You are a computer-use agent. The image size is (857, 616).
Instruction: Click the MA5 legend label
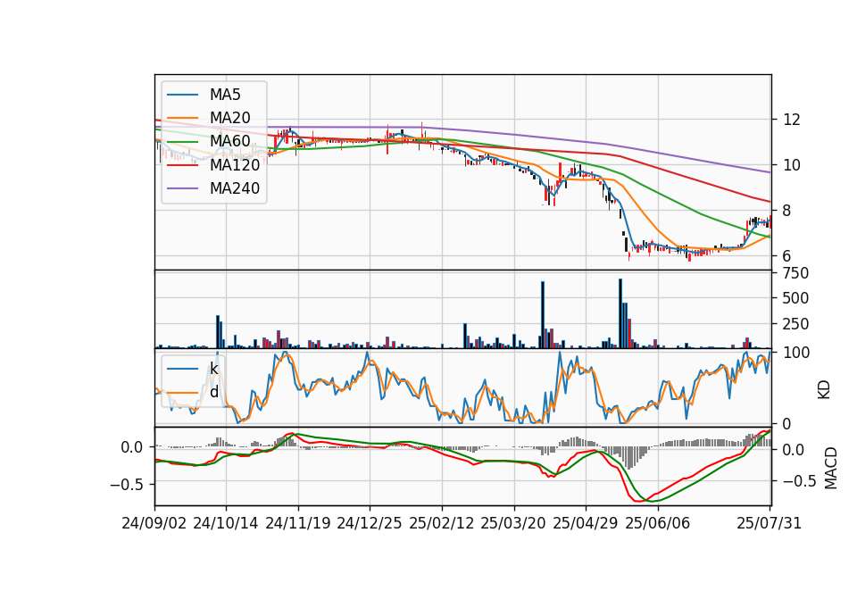pyautogui.click(x=225, y=95)
